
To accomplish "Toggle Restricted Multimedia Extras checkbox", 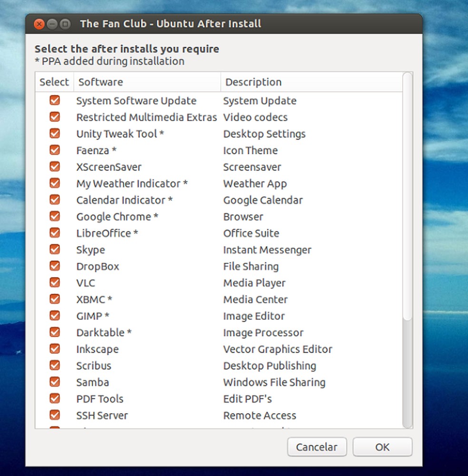I will 55,117.
